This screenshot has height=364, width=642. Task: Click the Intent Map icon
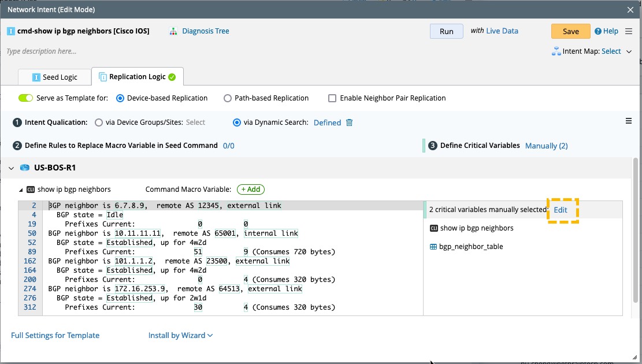tap(556, 51)
